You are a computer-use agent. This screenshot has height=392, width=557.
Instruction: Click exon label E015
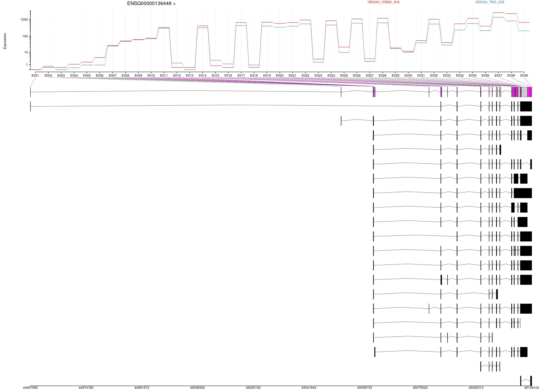pos(215,75)
